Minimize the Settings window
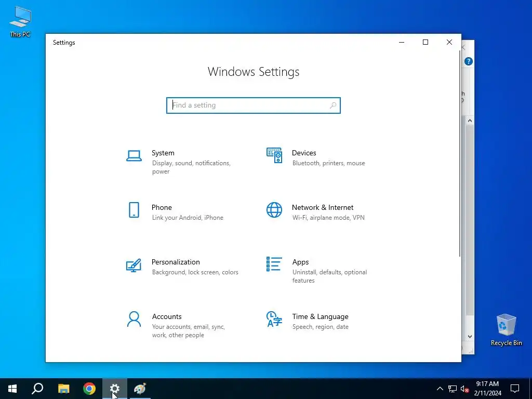The image size is (532, 399). point(402,43)
